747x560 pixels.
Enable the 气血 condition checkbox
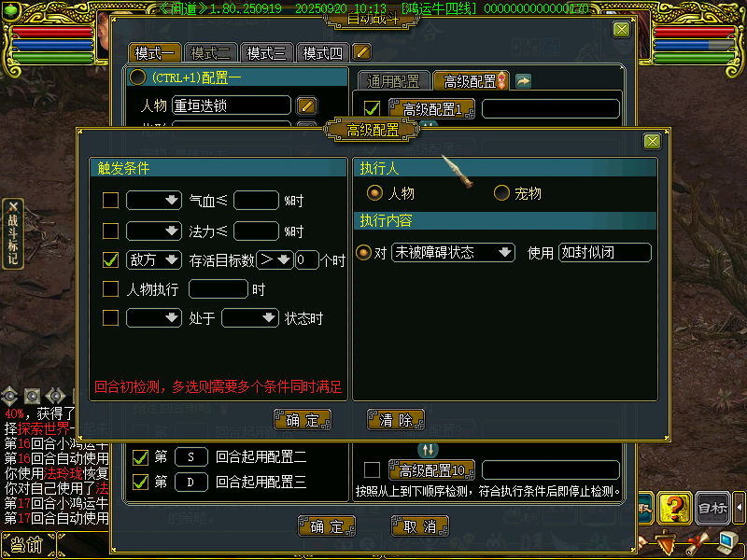pyautogui.click(x=110, y=201)
